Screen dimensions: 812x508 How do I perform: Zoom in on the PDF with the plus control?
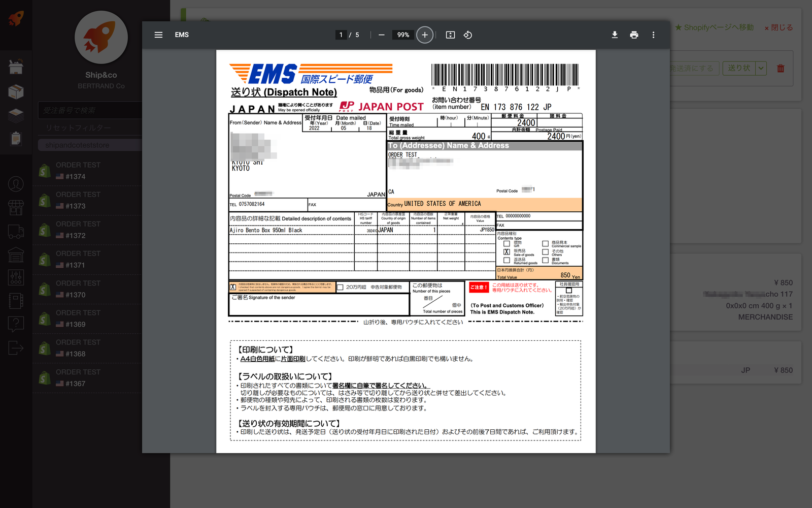point(425,35)
